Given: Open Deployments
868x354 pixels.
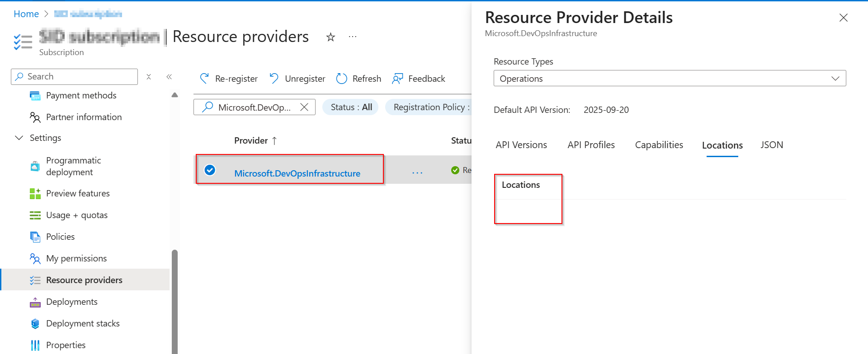Looking at the screenshot, I should tap(72, 302).
